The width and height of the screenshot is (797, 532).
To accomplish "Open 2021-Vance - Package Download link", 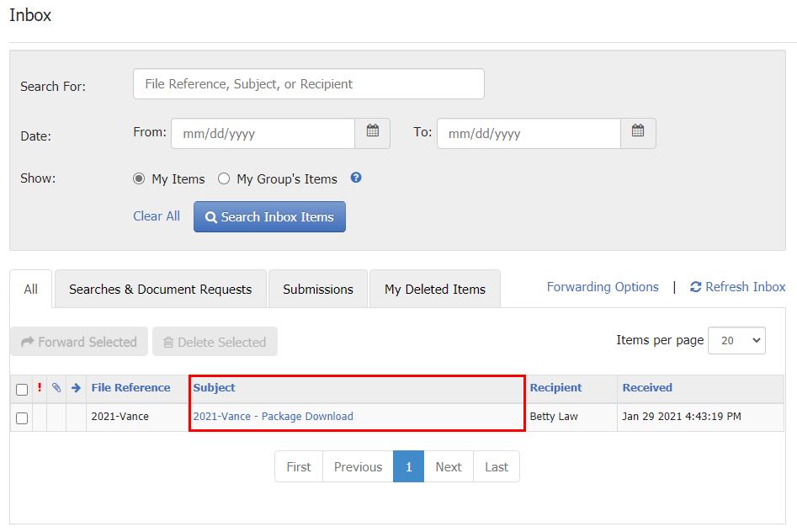I will click(273, 416).
